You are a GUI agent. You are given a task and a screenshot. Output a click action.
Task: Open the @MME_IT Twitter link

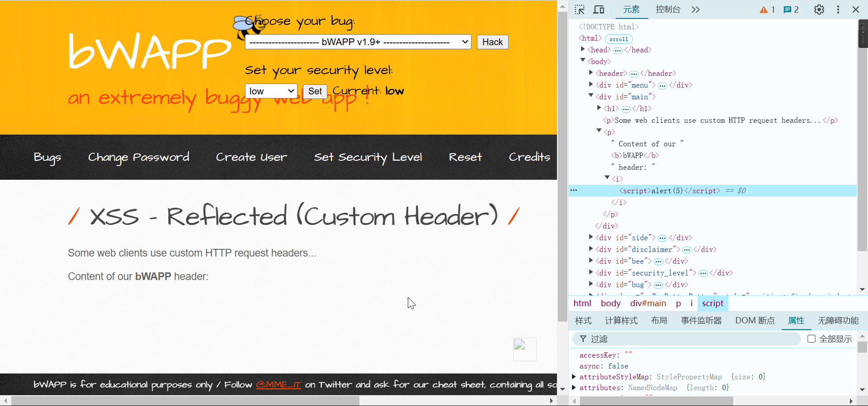[x=278, y=385]
